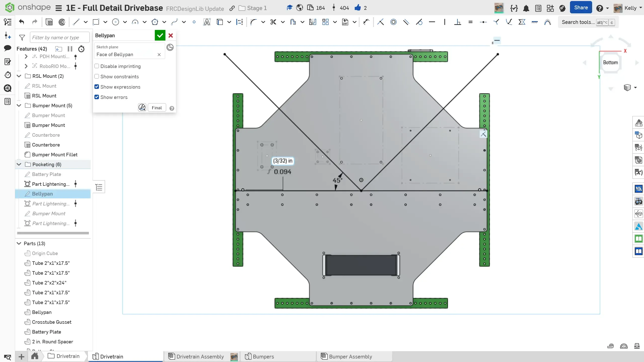
Task: Select the Line sketch tool
Action: point(76,22)
